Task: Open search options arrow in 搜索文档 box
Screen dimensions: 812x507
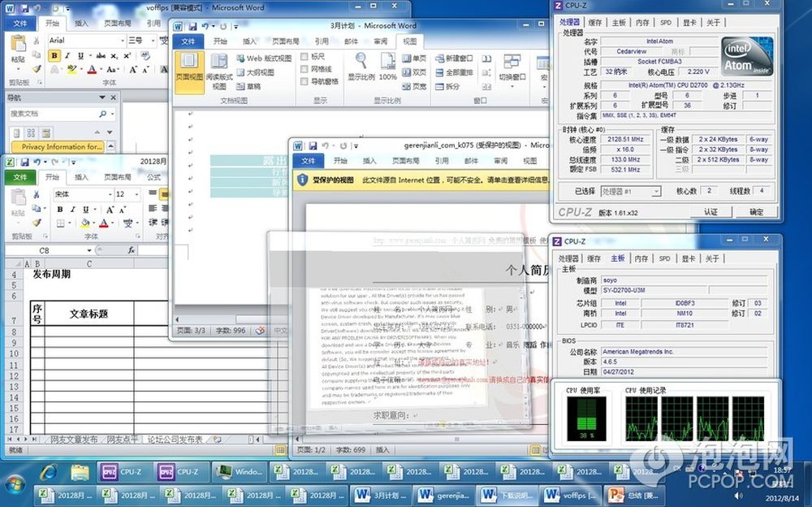Action: tap(112, 114)
